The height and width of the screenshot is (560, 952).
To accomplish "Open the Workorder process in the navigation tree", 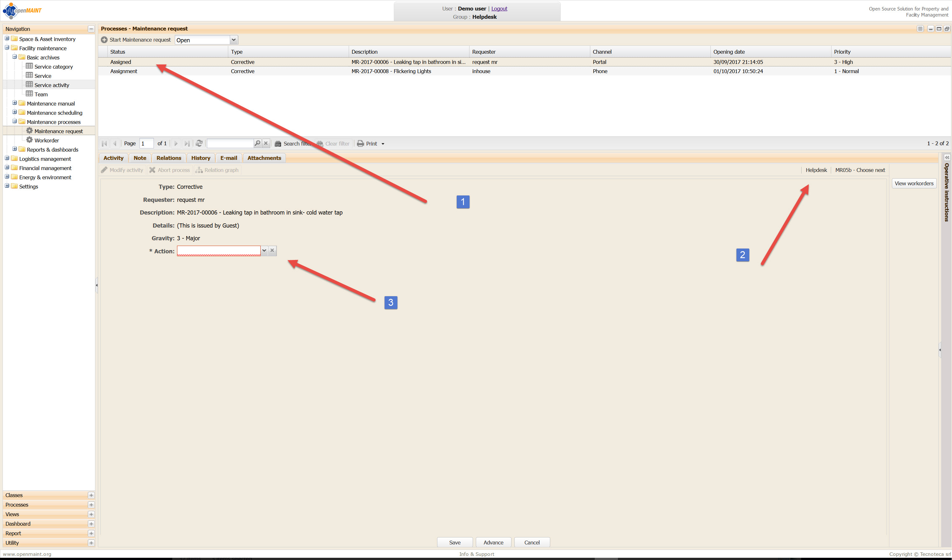I will [x=46, y=140].
